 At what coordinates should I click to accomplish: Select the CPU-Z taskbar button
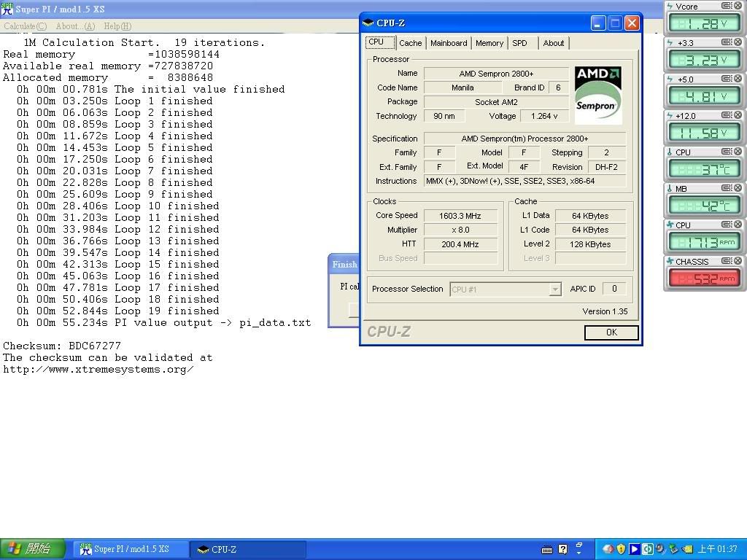click(x=248, y=549)
